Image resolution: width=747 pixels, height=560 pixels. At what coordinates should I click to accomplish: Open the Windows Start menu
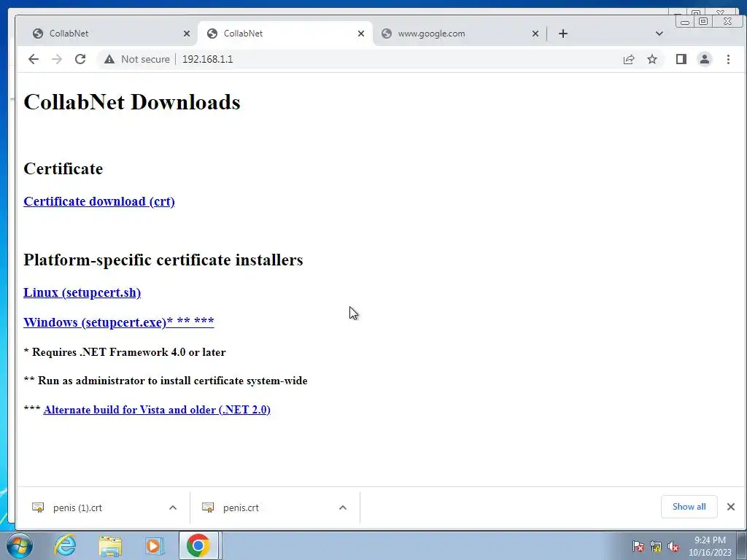20,545
